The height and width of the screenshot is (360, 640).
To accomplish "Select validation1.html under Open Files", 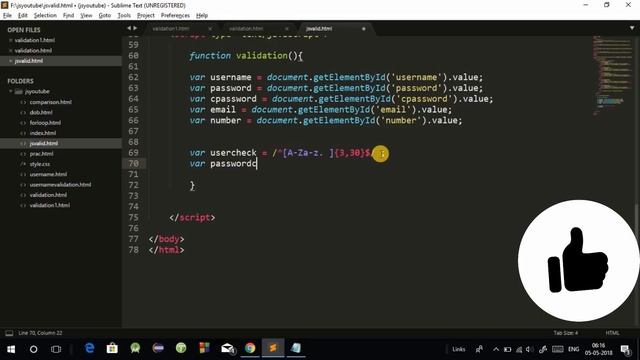I will [35, 40].
